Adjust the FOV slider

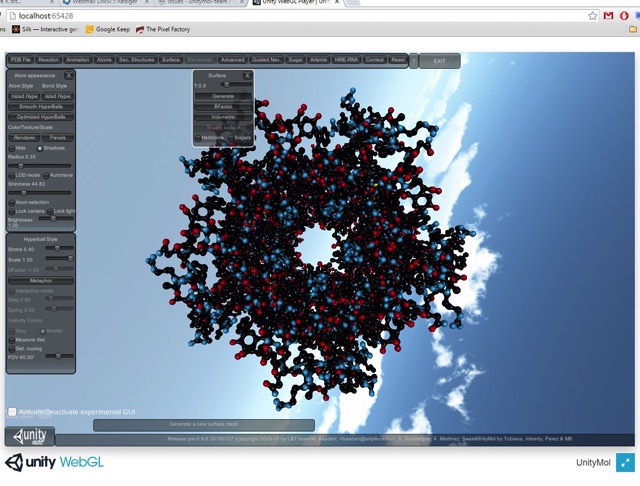[x=60, y=356]
